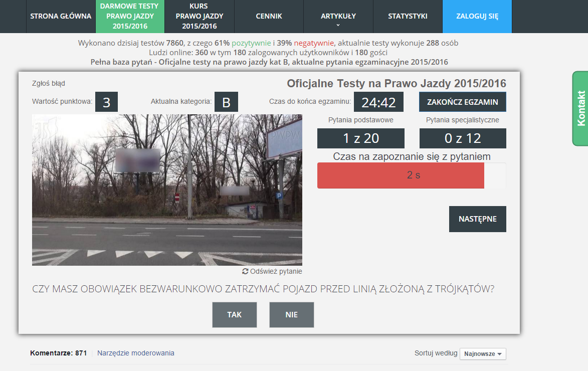The height and width of the screenshot is (371, 588).
Task: Go to next question with NASTĘPNE
Action: (x=477, y=219)
